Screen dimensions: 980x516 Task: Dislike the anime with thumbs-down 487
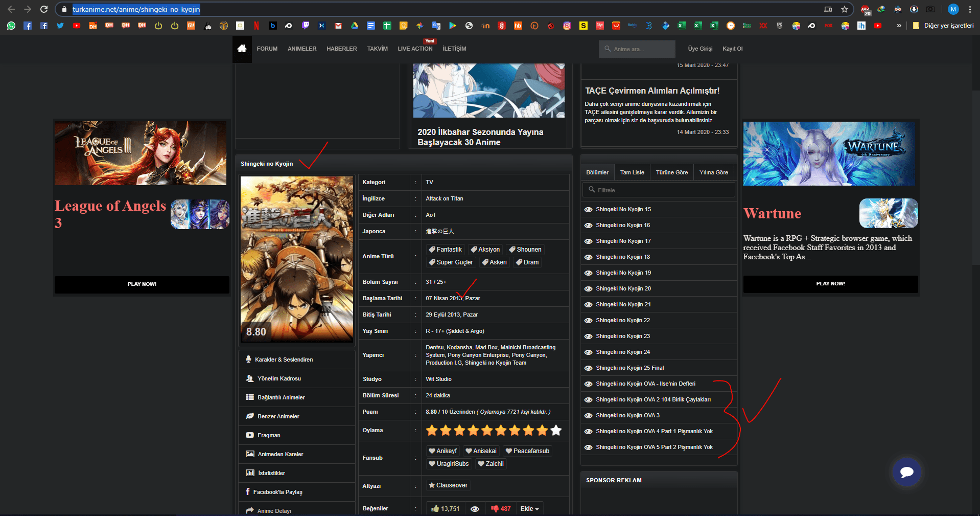pyautogui.click(x=501, y=509)
